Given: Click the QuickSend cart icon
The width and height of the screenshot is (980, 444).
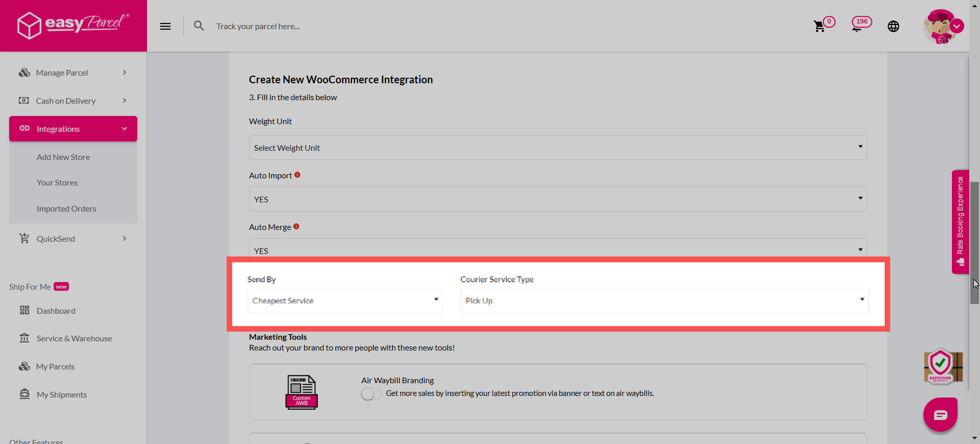Looking at the screenshot, I should pyautogui.click(x=24, y=238).
